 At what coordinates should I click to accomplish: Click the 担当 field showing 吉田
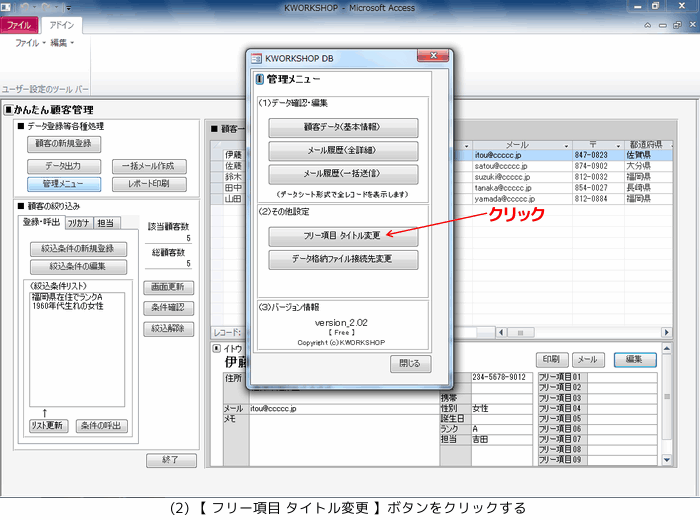click(x=502, y=440)
